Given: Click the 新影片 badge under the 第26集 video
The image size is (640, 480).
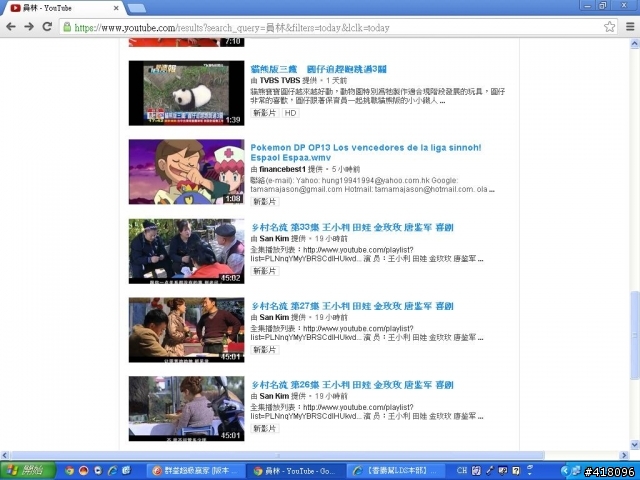Looking at the screenshot, I should [265, 429].
